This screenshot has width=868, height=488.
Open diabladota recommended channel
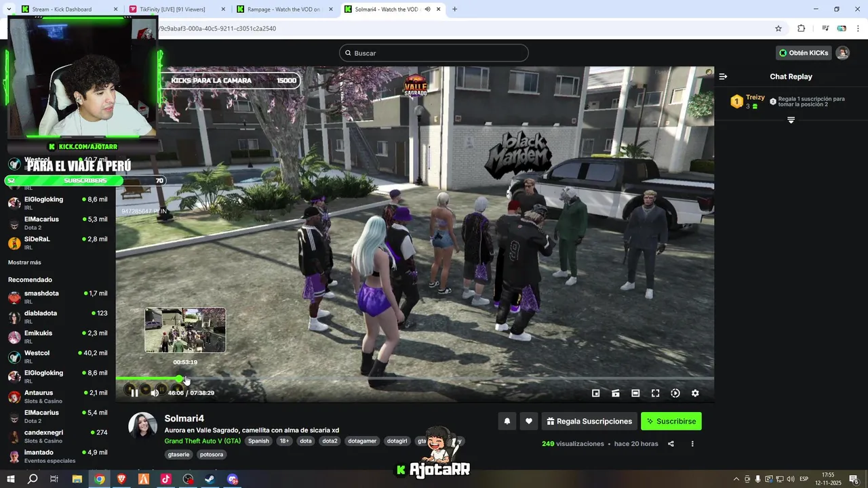58,317
